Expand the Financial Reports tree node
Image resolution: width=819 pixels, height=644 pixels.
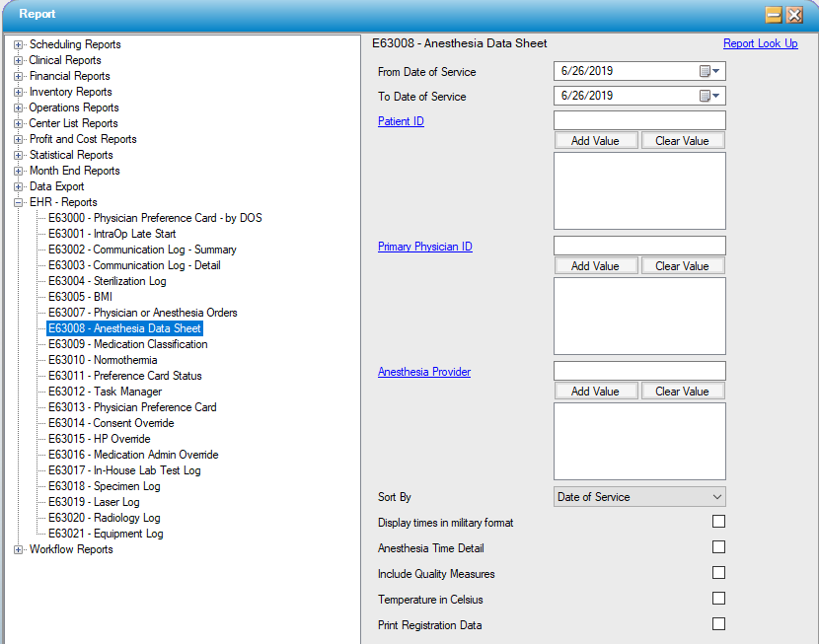pyautogui.click(x=19, y=76)
